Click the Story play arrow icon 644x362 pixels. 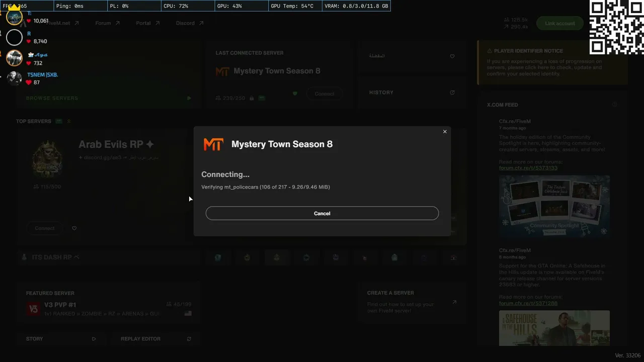coord(94,339)
